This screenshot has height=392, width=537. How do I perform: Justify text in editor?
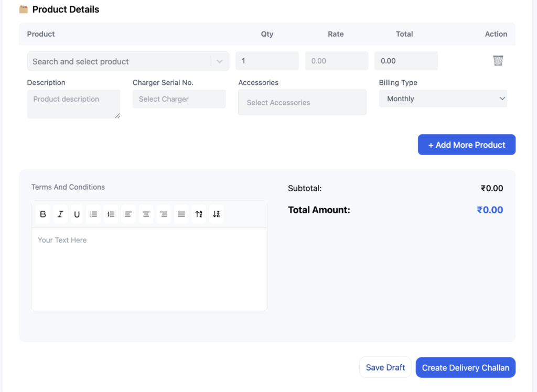181,214
